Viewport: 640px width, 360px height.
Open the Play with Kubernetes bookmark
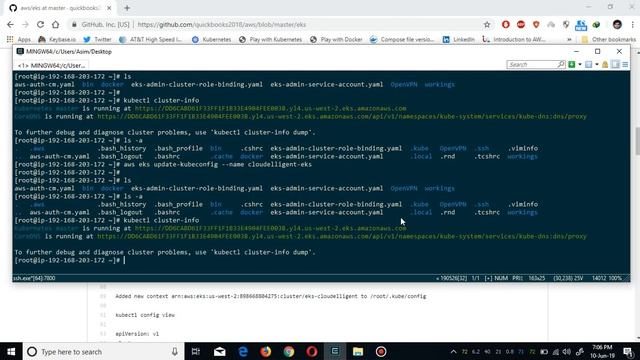tap(271, 39)
